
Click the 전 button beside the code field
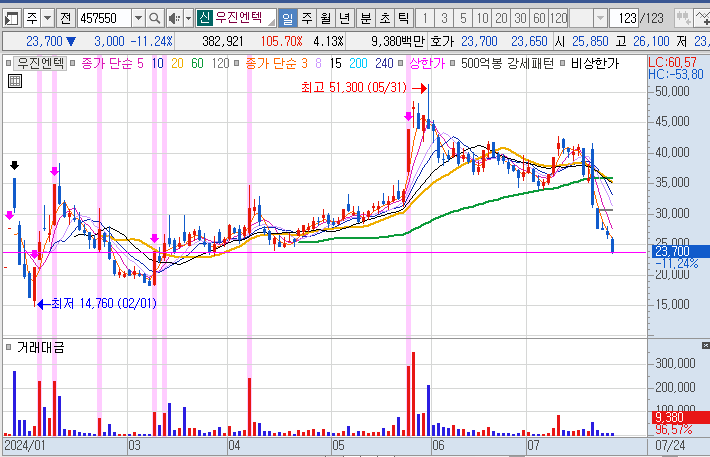(66, 19)
